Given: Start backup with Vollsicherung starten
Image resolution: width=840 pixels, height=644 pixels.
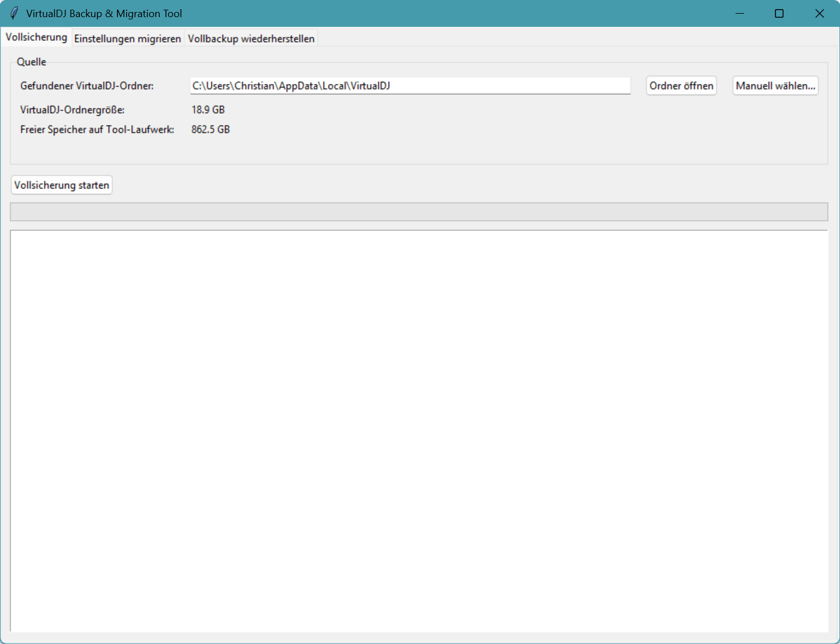Looking at the screenshot, I should [x=62, y=185].
